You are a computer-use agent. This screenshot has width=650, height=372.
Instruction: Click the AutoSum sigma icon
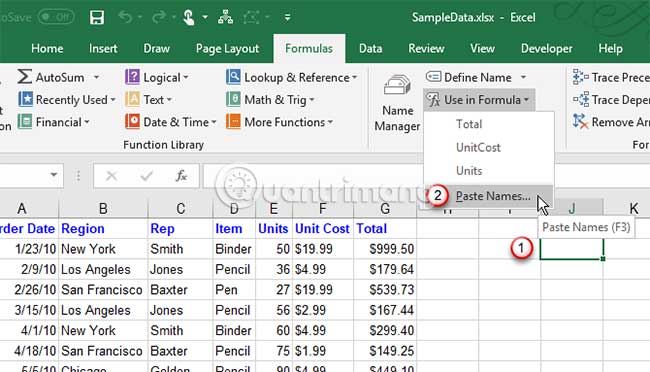click(24, 77)
